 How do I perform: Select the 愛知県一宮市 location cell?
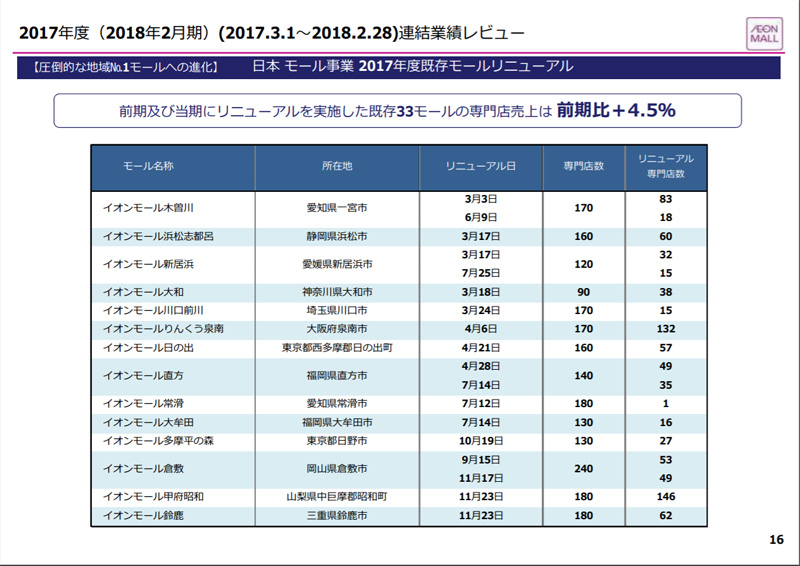click(337, 208)
